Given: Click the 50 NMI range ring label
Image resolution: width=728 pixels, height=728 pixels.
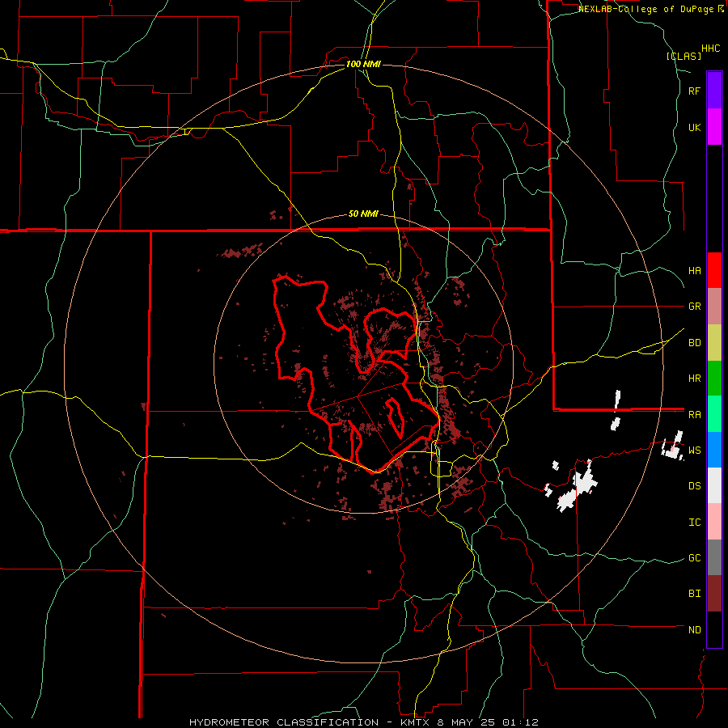Looking at the screenshot, I should click(x=363, y=214).
